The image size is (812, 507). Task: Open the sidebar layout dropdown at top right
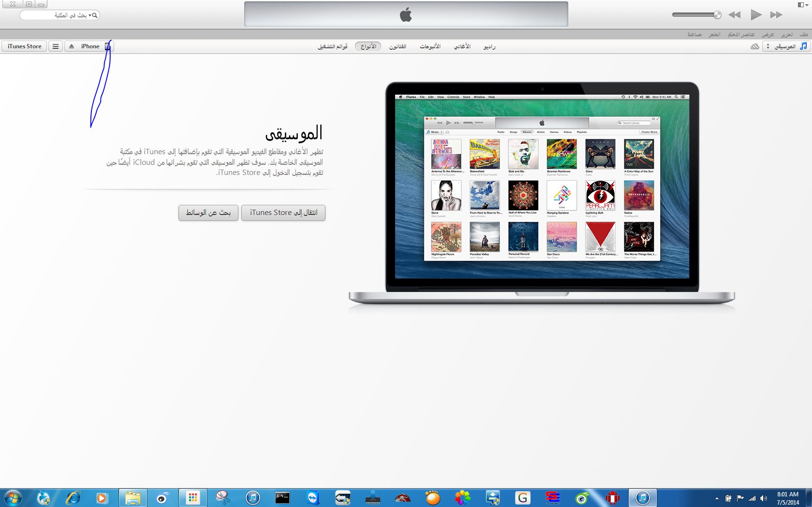tap(803, 5)
